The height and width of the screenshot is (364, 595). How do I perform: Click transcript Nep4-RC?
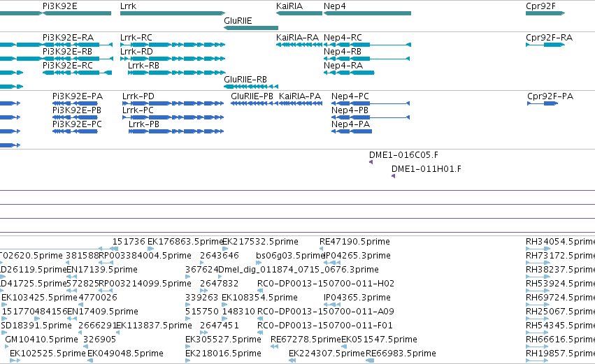click(367, 45)
